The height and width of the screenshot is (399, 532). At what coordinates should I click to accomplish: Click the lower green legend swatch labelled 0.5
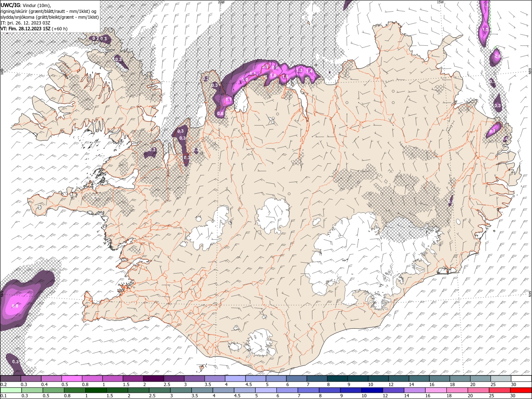(x=53, y=390)
